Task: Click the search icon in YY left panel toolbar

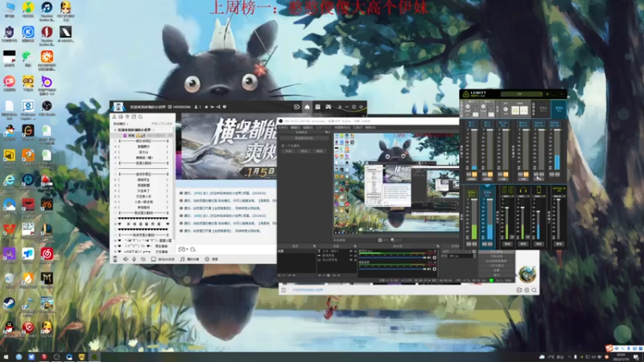Action: coord(140,117)
